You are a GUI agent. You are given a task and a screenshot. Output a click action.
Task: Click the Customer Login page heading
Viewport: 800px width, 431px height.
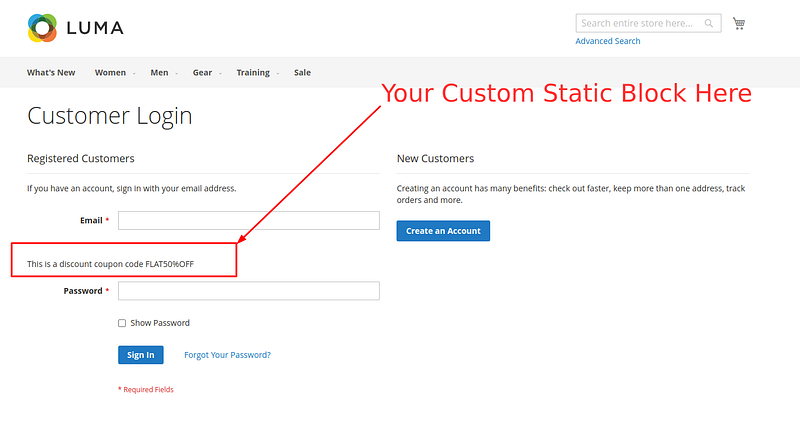click(x=110, y=116)
